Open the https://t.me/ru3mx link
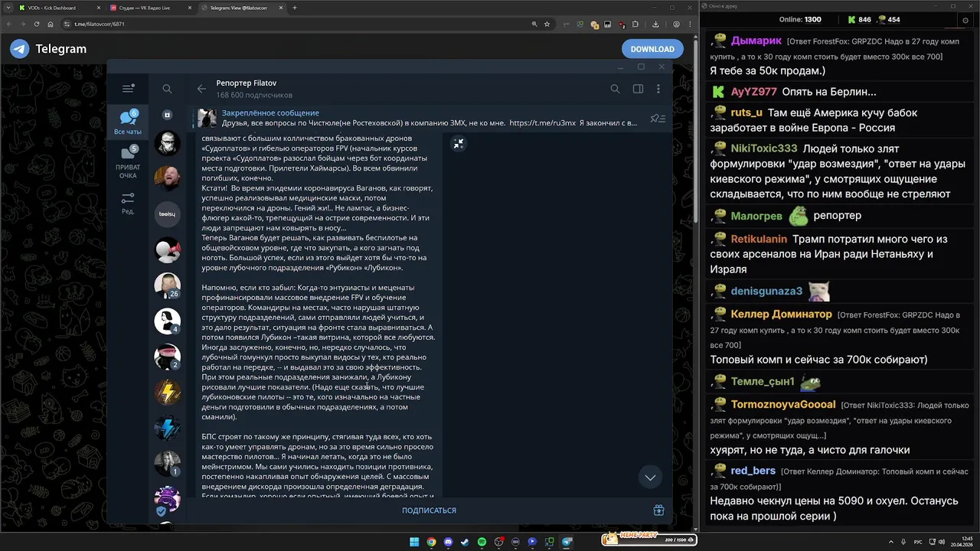980x551 pixels. coord(542,122)
